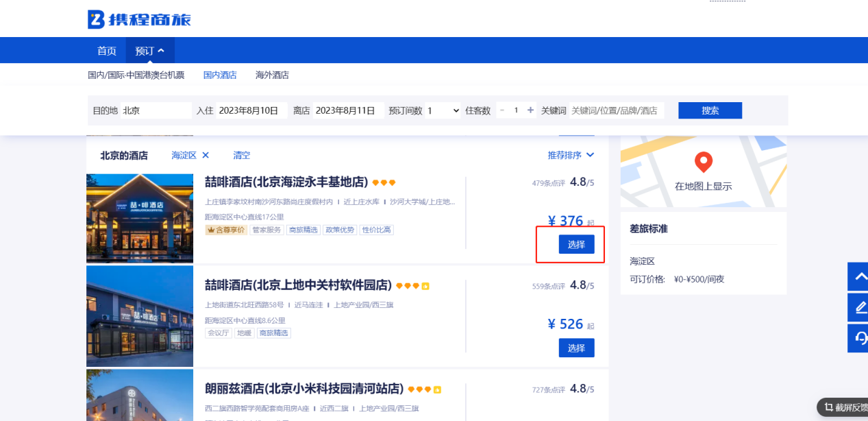This screenshot has height=421, width=868.
Task: Open the 预订 dropdown menu
Action: [x=150, y=51]
